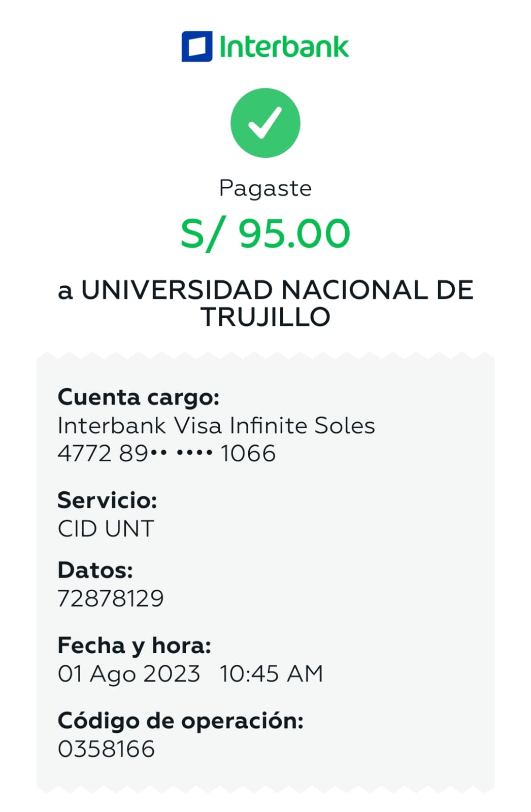The width and height of the screenshot is (531, 812).
Task: Select "Interbank Visa Infinite Soles" account name
Action: click(216, 425)
